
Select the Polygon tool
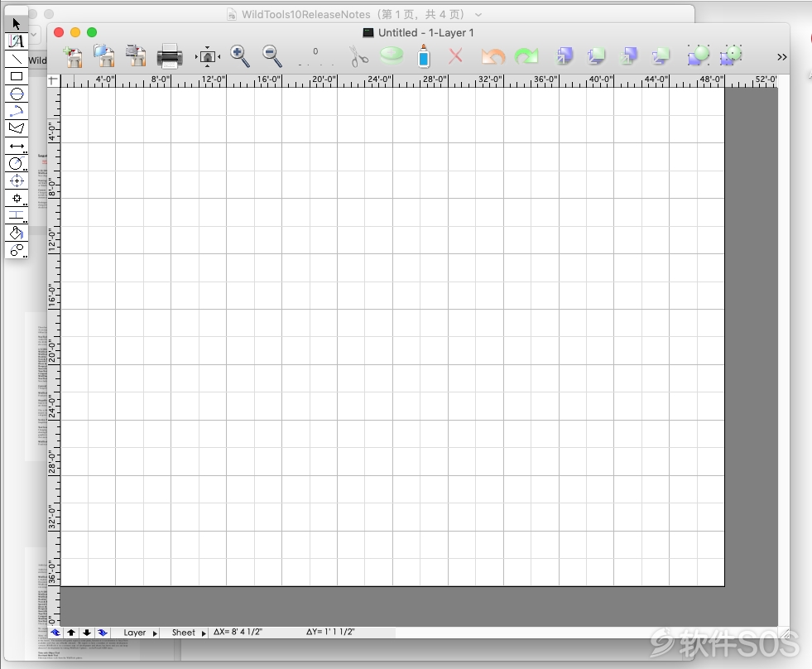tap(16, 128)
